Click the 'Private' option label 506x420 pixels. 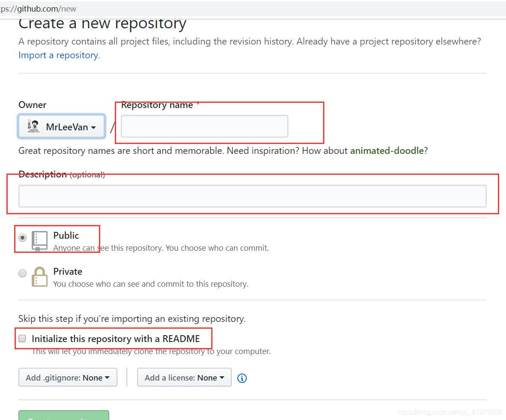point(68,271)
